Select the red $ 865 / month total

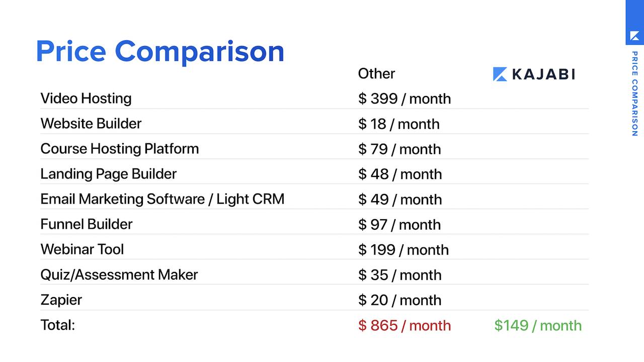pyautogui.click(x=405, y=325)
